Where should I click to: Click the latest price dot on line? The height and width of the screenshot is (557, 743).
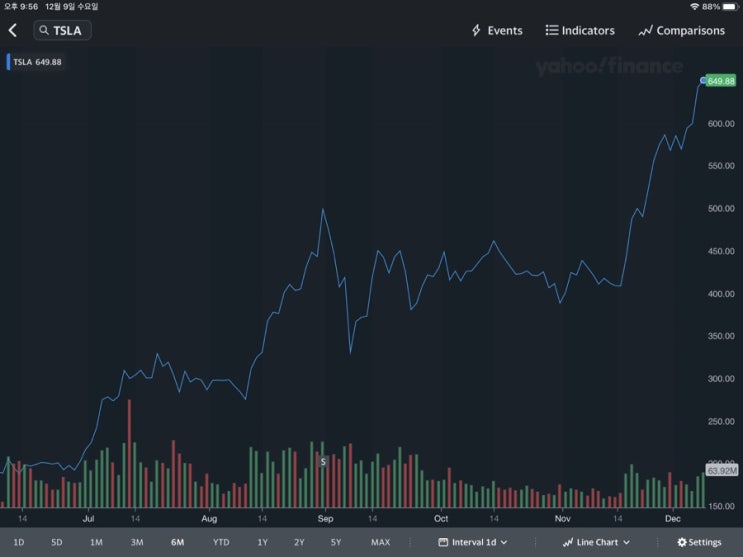tap(703, 81)
